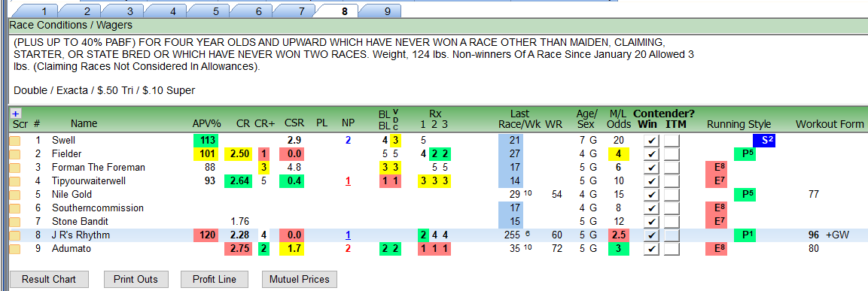Screen dimensions: 868x291
Task: Open NP link 1 for Tipyourwaiterwell
Action: [348, 181]
